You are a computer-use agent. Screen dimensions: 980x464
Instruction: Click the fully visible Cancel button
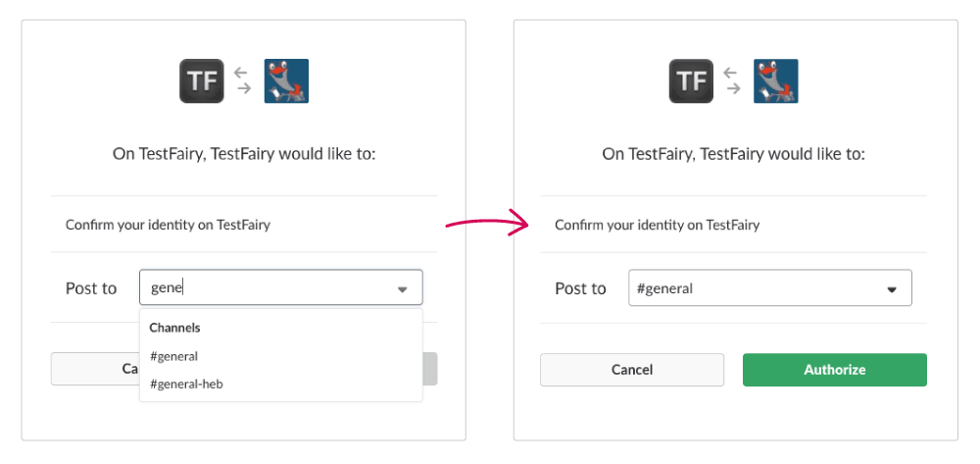(632, 370)
